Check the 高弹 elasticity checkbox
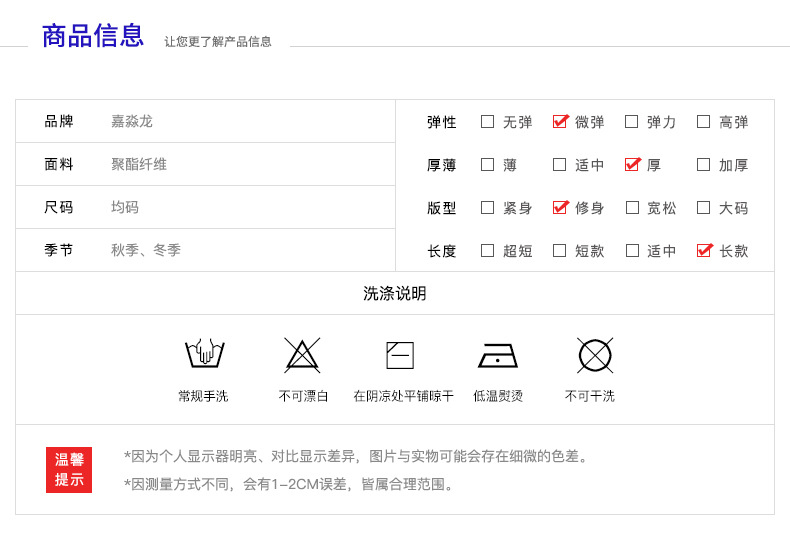 click(703, 121)
